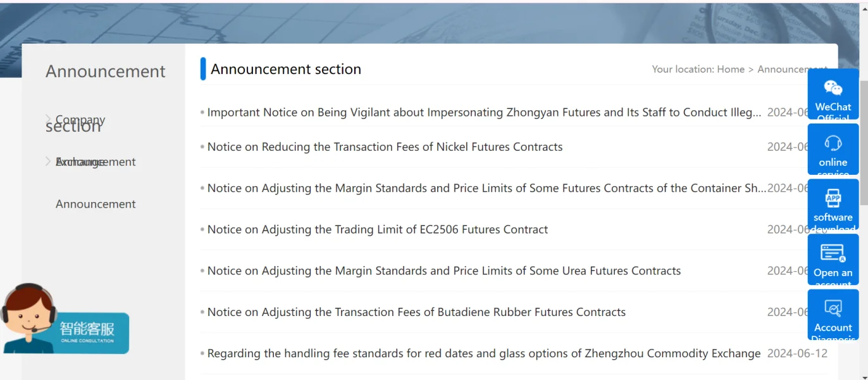Open the red dates and glass options notice
Viewport: 868px width, 380px height.
point(483,353)
